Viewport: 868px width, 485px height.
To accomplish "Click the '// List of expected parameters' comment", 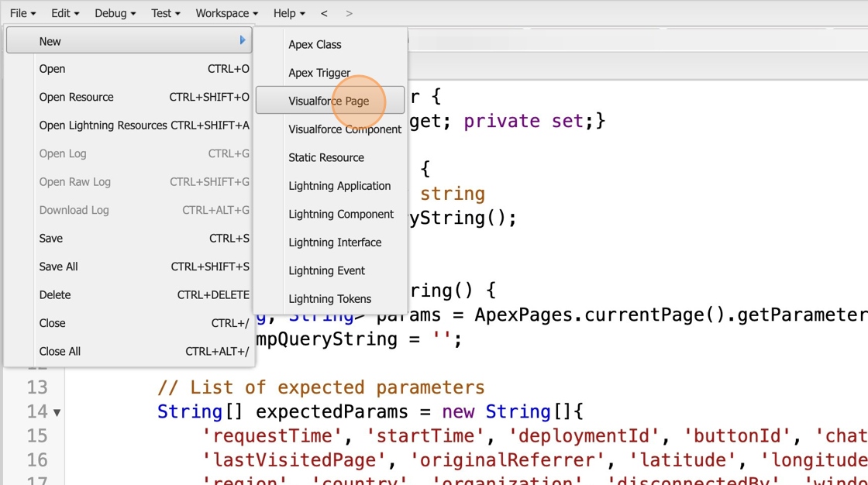I will click(321, 387).
